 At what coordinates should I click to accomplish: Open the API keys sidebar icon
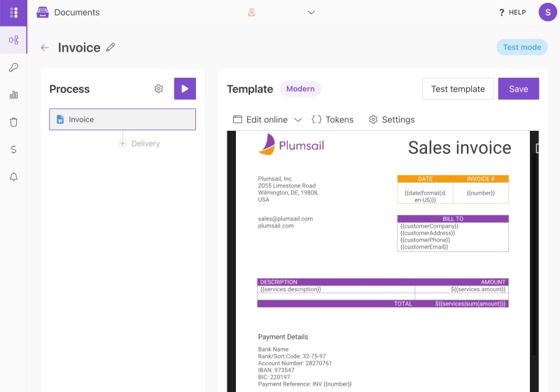(x=13, y=67)
